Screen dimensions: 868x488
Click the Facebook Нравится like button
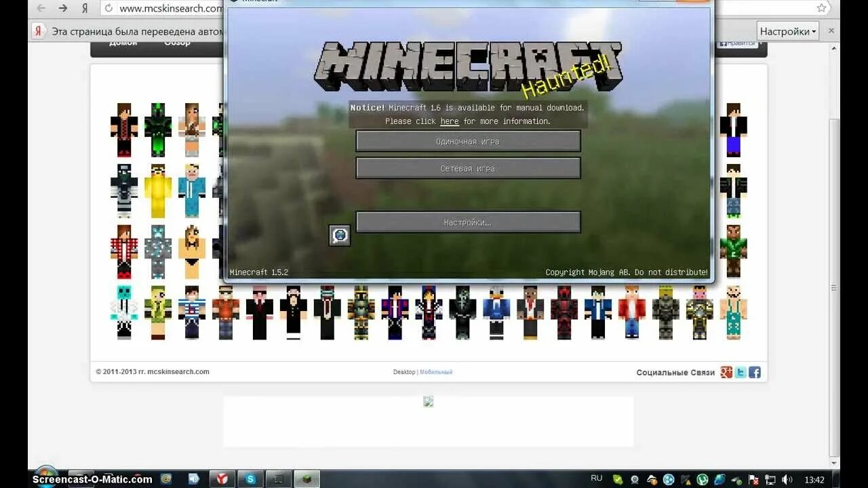pyautogui.click(x=738, y=43)
